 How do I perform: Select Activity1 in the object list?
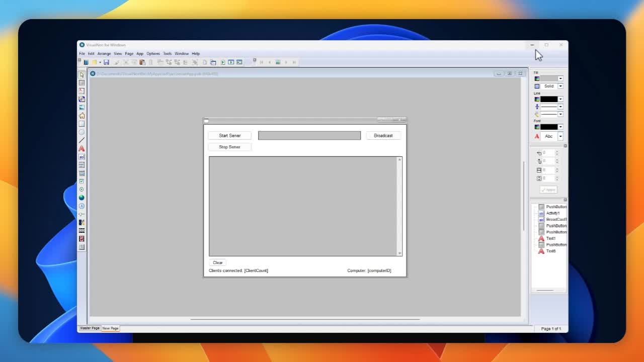click(x=553, y=213)
